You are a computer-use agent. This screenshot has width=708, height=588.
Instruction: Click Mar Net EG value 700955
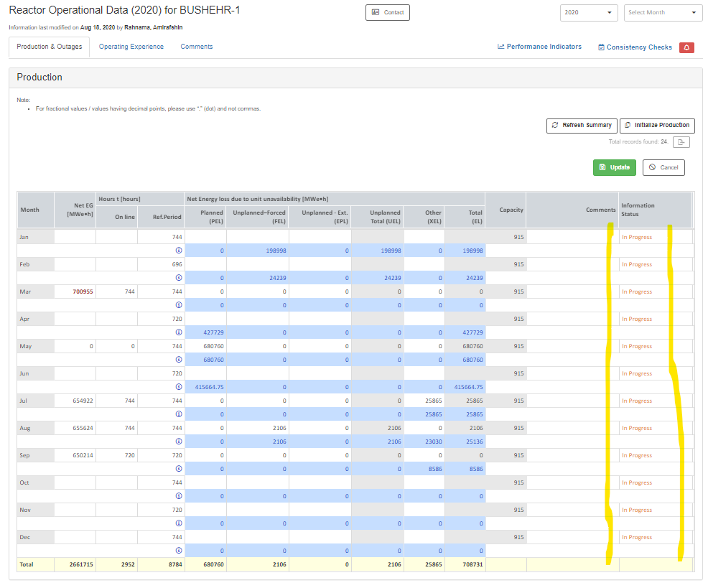(75, 291)
